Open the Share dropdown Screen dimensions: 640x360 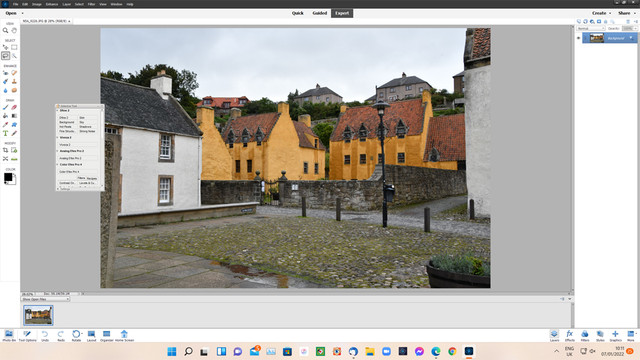click(627, 13)
